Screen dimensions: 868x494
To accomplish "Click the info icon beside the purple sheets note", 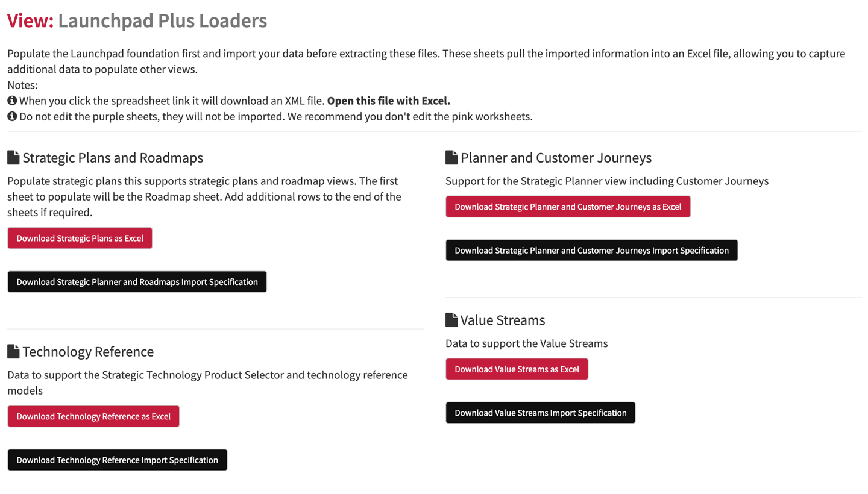I will pos(12,116).
